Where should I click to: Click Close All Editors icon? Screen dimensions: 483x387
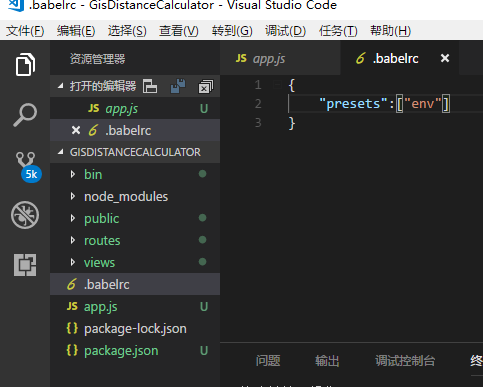205,87
